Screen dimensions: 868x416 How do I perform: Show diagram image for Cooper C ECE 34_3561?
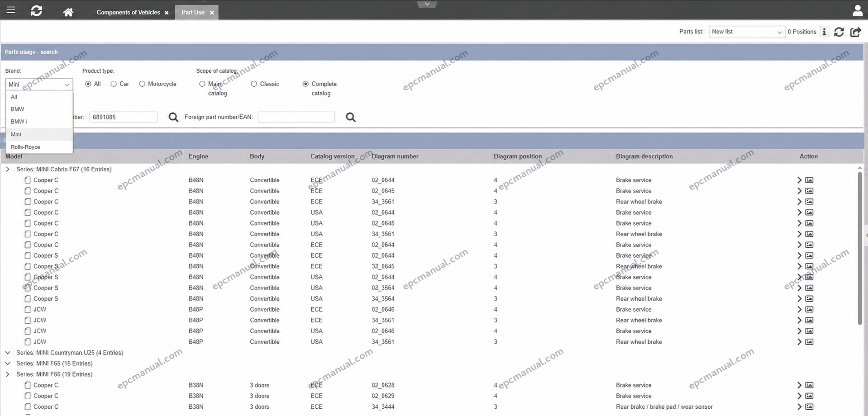[809, 202]
